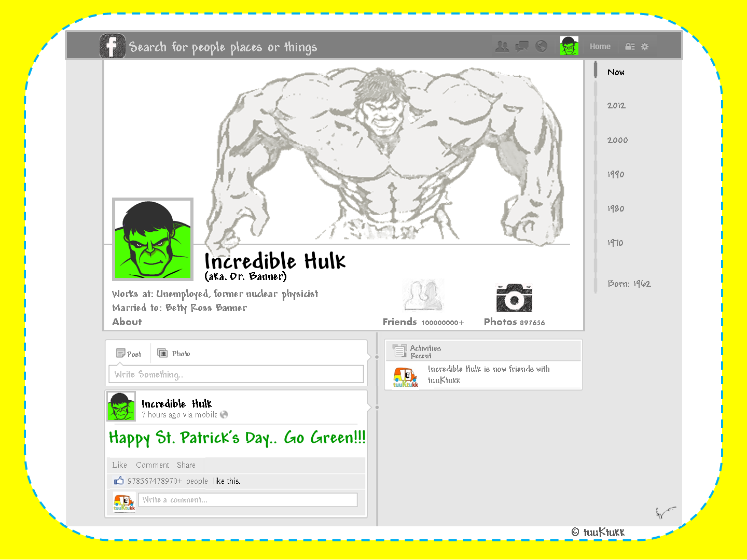Click the Facebook logo icon
Image resolution: width=747 pixels, height=560 pixels.
(x=113, y=46)
